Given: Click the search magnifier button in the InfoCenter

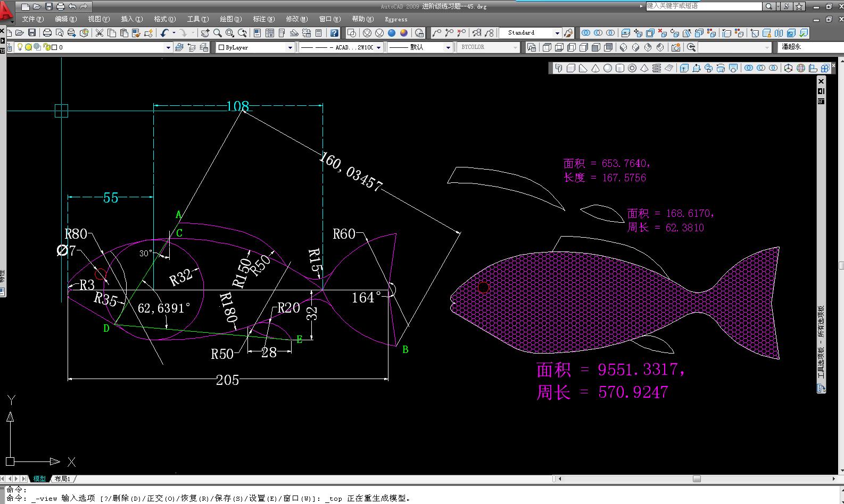Looking at the screenshot, I should (x=769, y=6).
